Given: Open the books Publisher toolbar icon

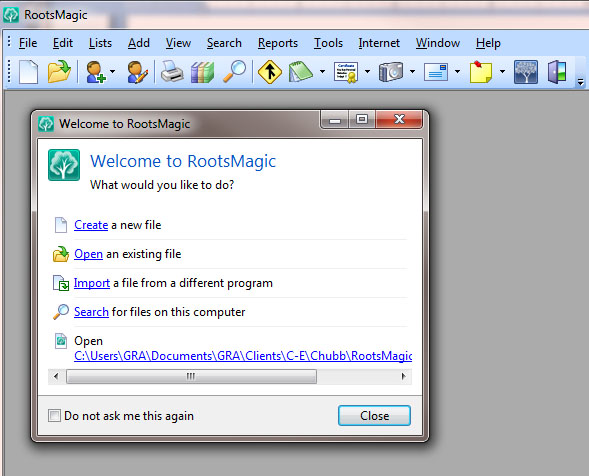Looking at the screenshot, I should point(202,72).
